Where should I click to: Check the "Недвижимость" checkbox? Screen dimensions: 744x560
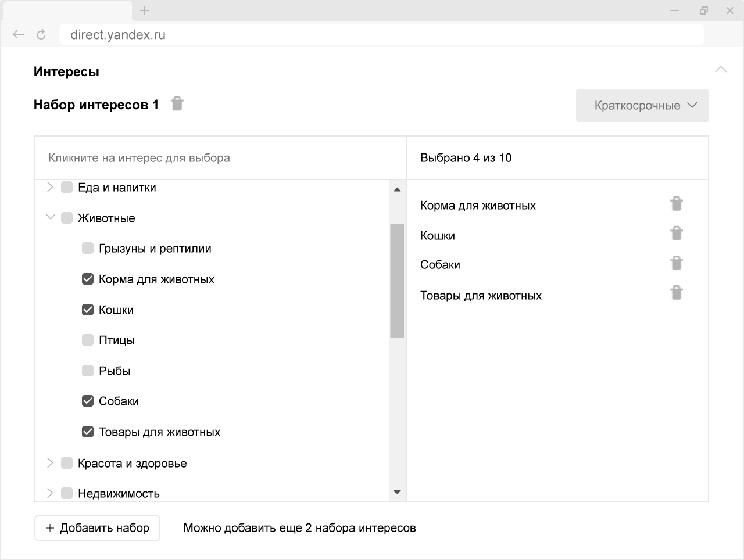tap(67, 493)
